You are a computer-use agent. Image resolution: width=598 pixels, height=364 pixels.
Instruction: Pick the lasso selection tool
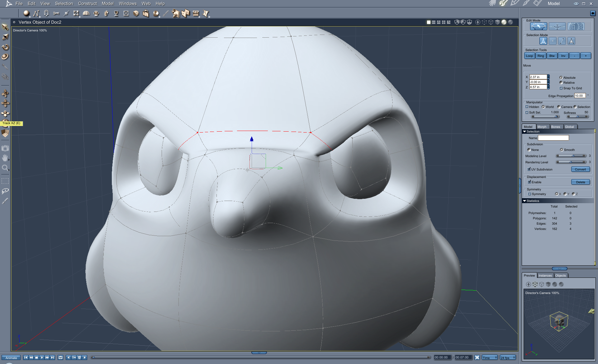tap(5, 191)
